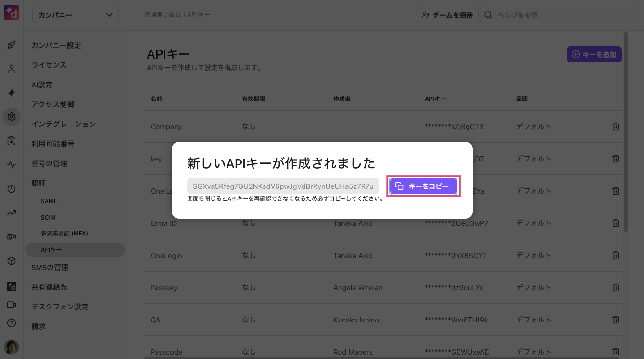
Task: Open the history clock icon in sidebar
Action: click(12, 189)
